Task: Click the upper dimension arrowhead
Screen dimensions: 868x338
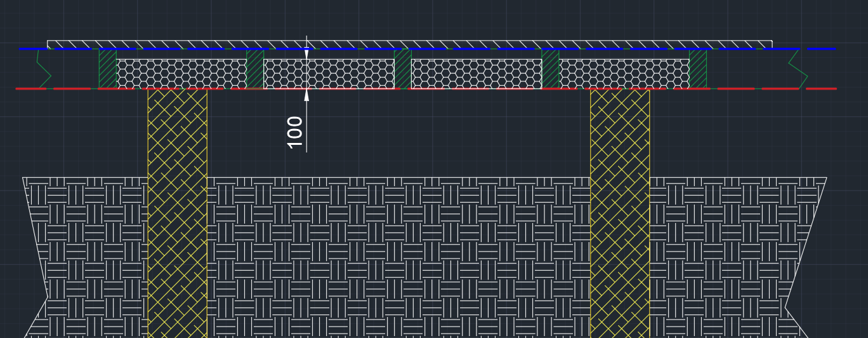Action: [306, 54]
